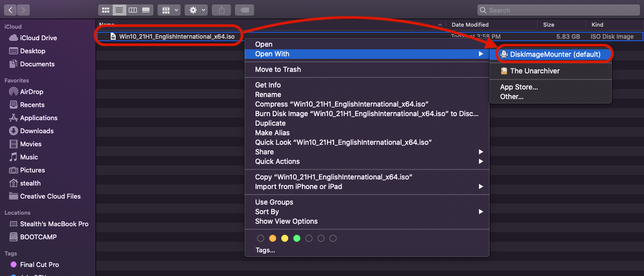The image size is (644, 276).
Task: Select Copy "Win10_21H1_EnglishInternational_x64.iso"
Action: click(367, 177)
